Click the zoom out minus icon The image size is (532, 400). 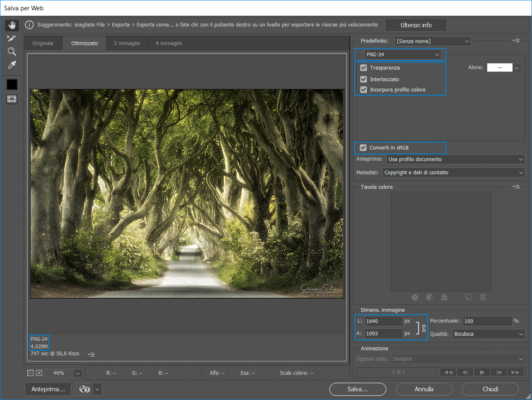click(30, 373)
